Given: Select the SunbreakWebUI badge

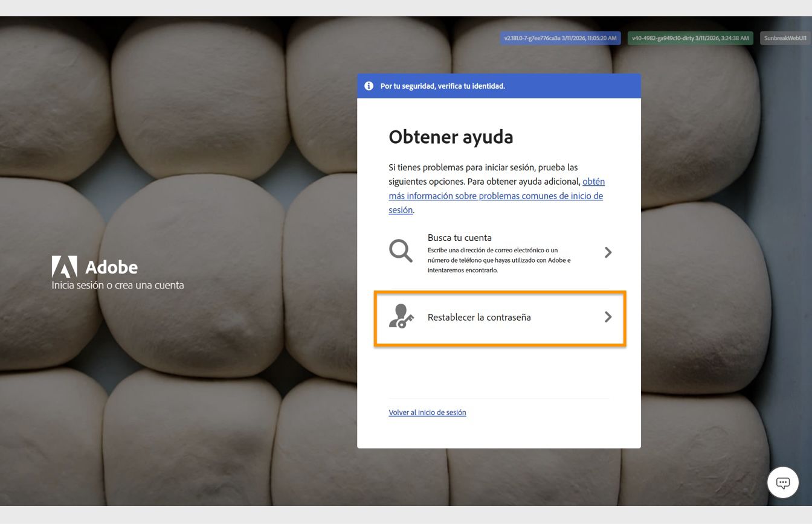Looking at the screenshot, I should (785, 38).
